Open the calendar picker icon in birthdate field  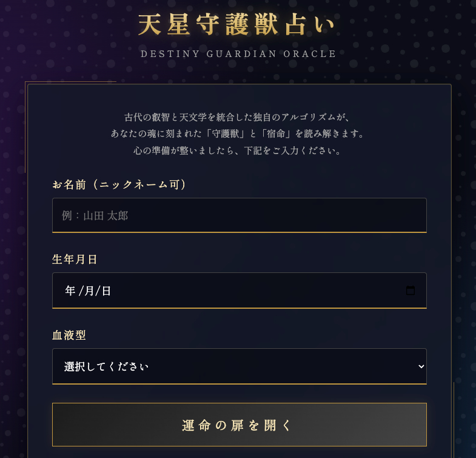411,291
